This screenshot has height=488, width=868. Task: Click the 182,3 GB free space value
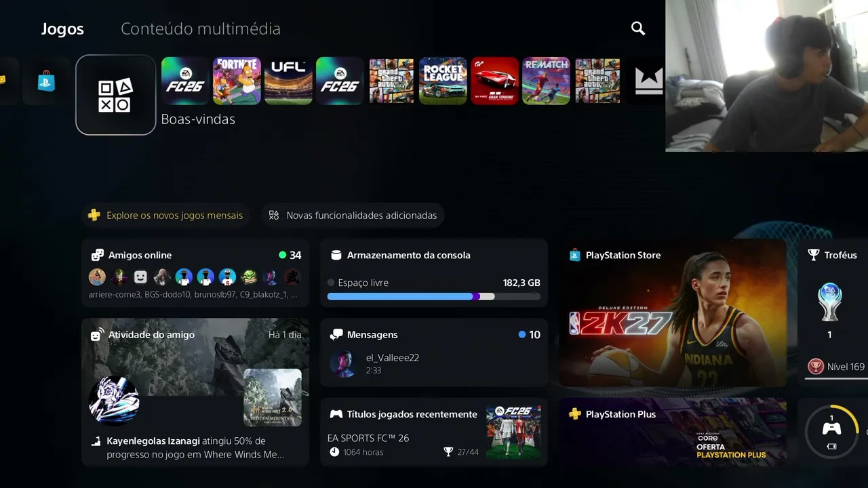[x=521, y=283]
